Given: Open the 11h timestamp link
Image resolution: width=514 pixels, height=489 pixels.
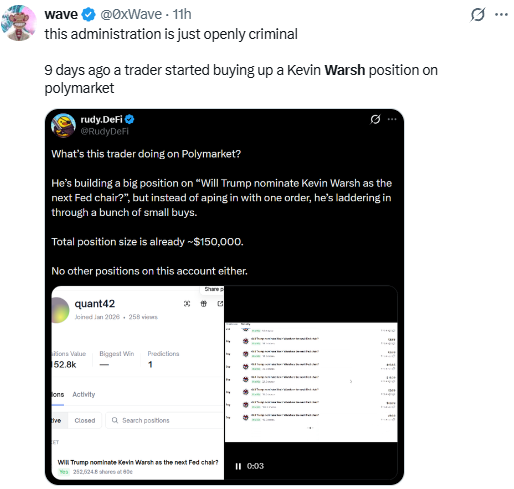Looking at the screenshot, I should pos(182,14).
